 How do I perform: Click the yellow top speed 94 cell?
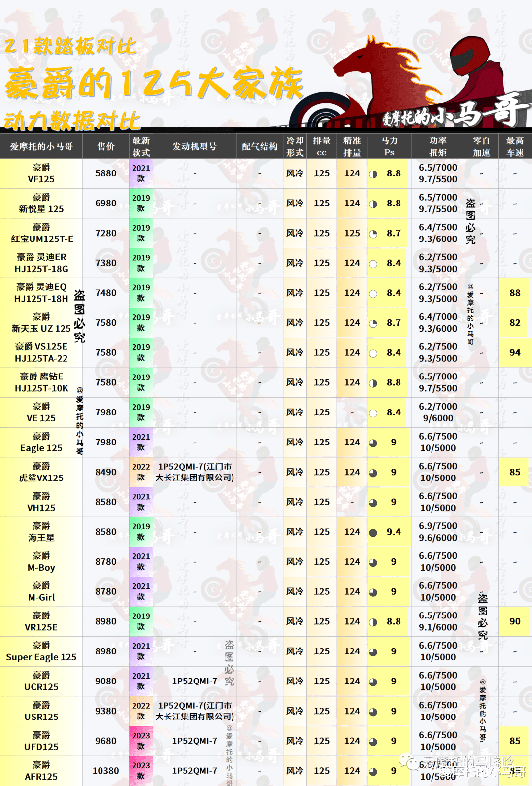pyautogui.click(x=515, y=352)
